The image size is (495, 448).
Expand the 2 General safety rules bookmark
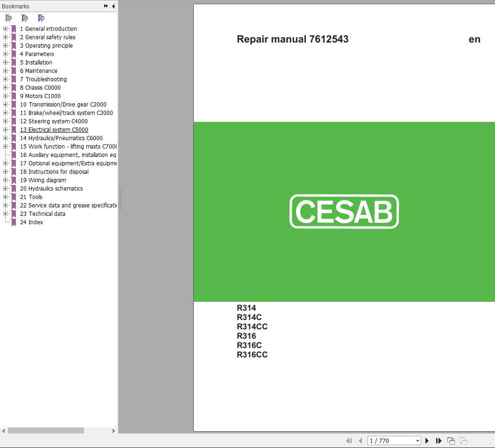click(5, 37)
